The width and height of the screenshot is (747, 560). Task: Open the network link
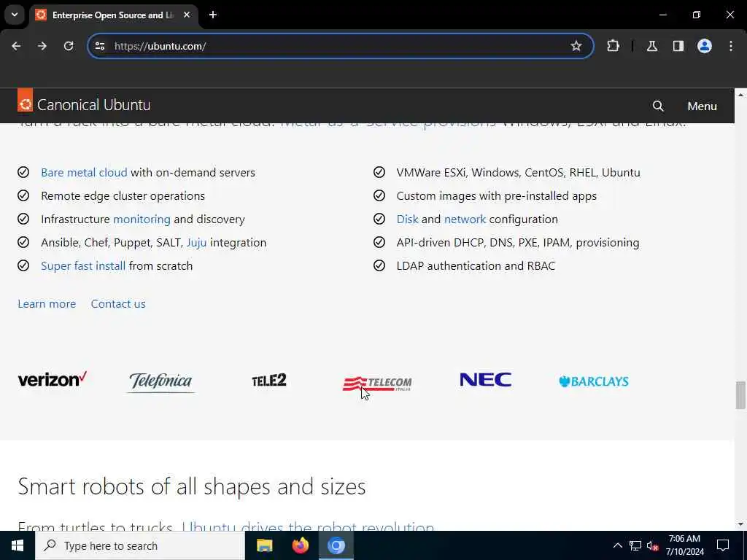pos(465,219)
